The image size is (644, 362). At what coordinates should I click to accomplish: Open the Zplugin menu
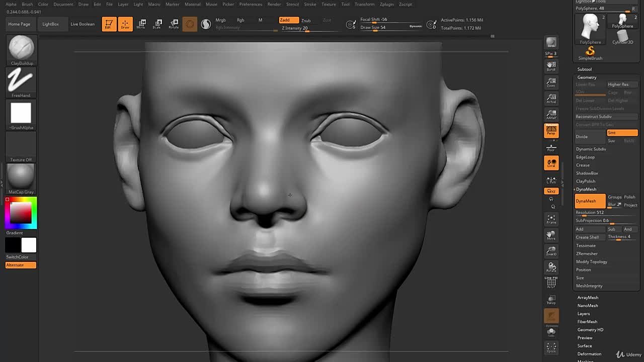coord(386,4)
